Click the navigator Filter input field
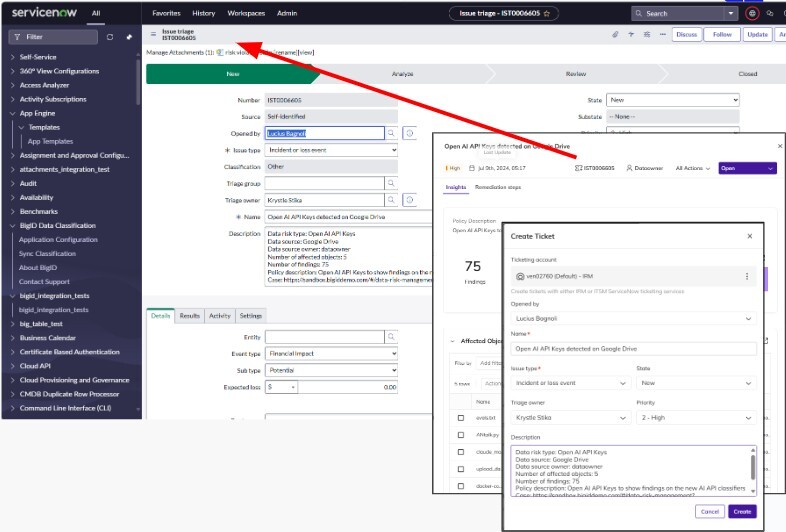The width and height of the screenshot is (786, 532). pyautogui.click(x=53, y=37)
